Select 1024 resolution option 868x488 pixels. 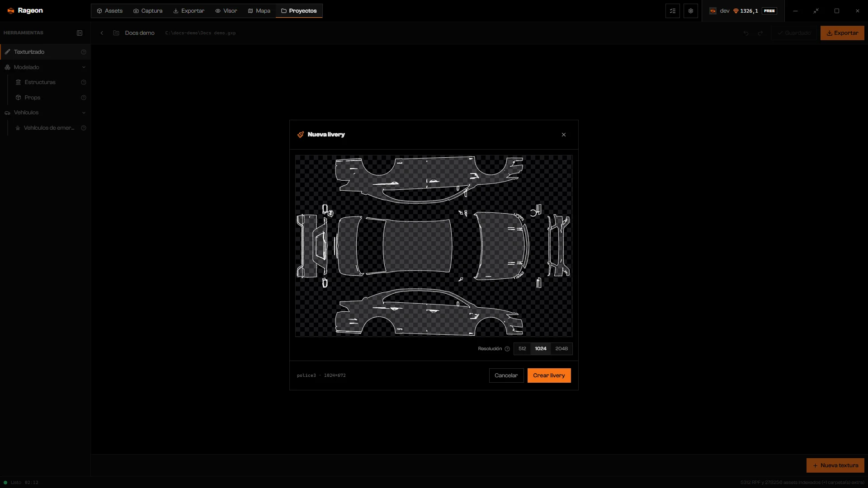(541, 349)
